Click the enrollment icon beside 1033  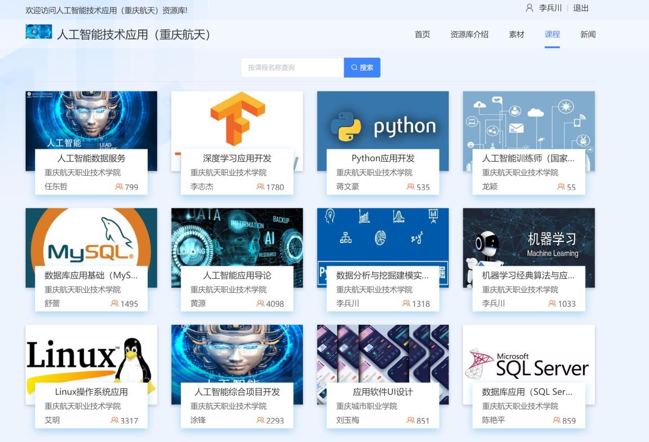pos(552,303)
